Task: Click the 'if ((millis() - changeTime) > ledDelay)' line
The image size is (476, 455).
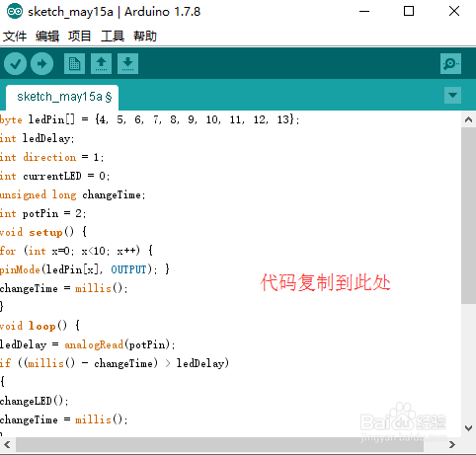Action: [x=115, y=363]
